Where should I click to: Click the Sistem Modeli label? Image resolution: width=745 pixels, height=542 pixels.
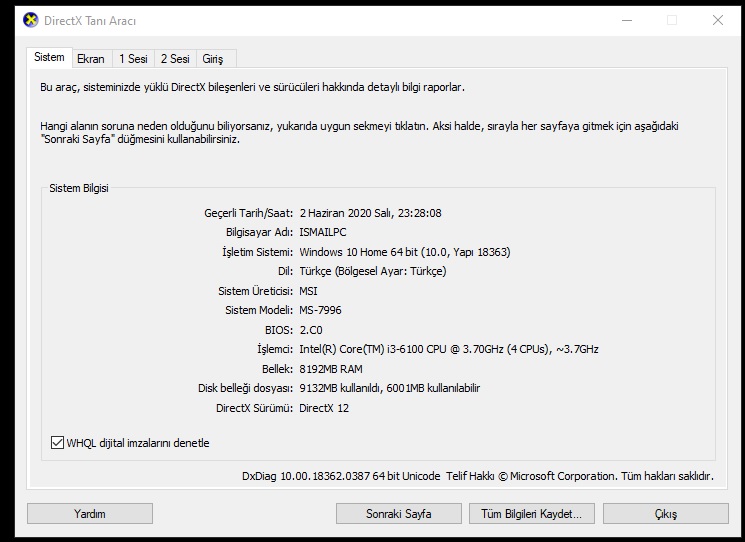point(259,310)
